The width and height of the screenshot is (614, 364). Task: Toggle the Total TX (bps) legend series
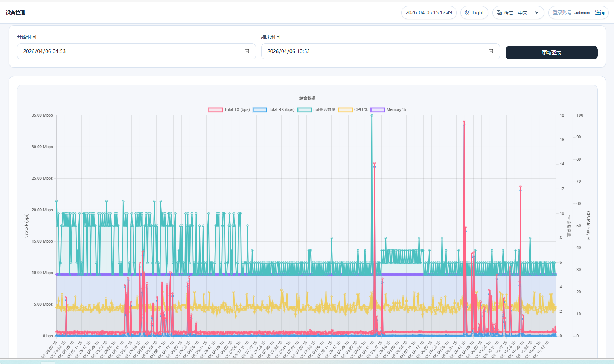(x=229, y=110)
